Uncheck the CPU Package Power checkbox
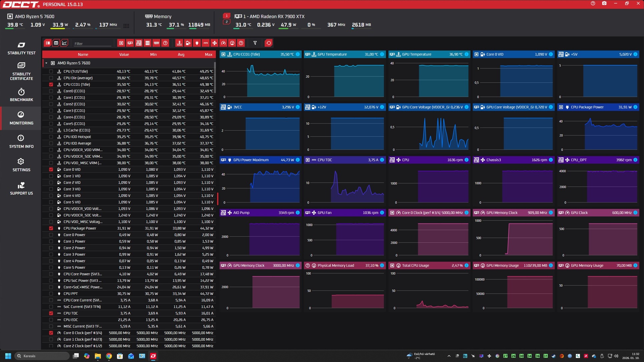 point(51,228)
